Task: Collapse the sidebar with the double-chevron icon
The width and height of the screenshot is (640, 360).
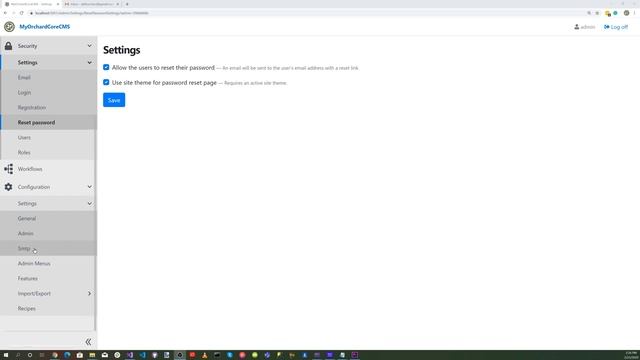Action: [x=88, y=342]
